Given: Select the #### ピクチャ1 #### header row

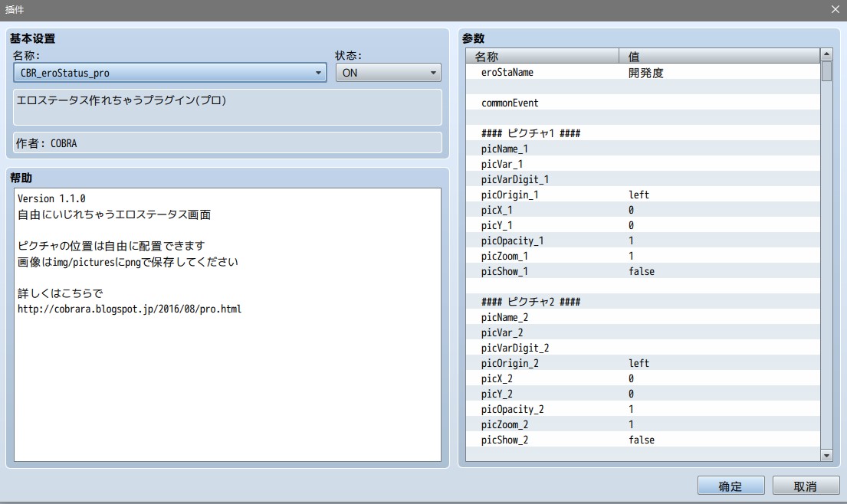Looking at the screenshot, I should tap(643, 133).
